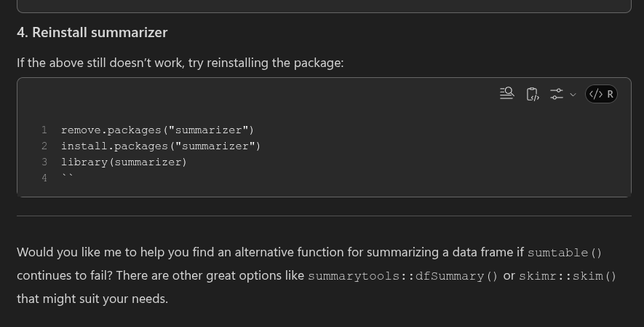Image resolution: width=644 pixels, height=327 pixels.
Task: Click the library(summarizer) code line
Action: tap(124, 162)
